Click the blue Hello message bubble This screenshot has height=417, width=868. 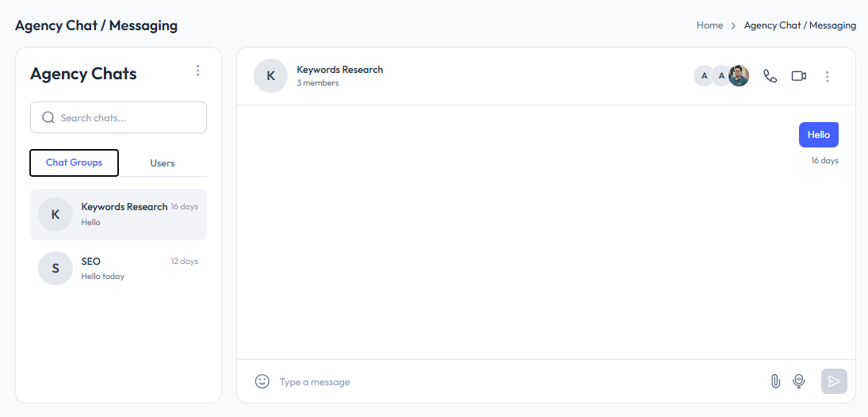(818, 135)
